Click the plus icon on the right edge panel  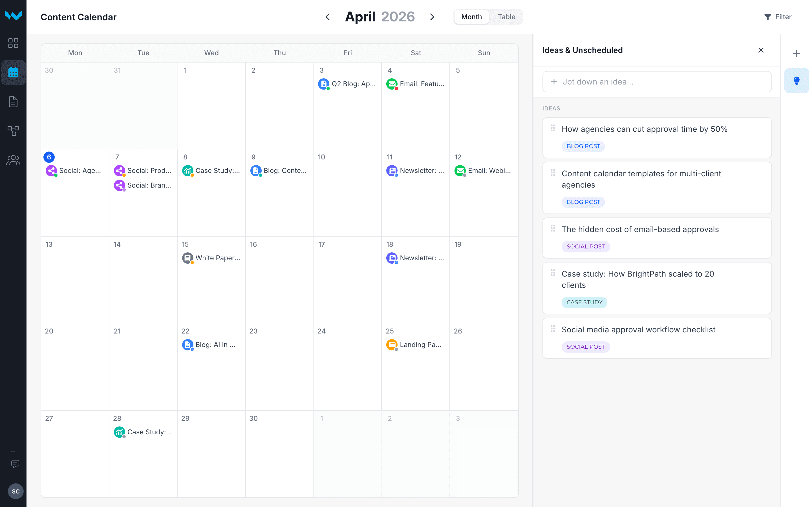point(797,53)
